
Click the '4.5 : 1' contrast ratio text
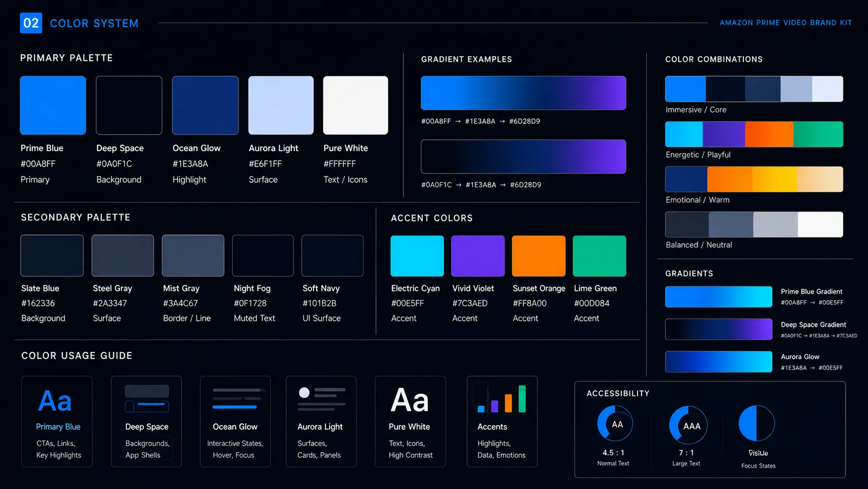[613, 453]
